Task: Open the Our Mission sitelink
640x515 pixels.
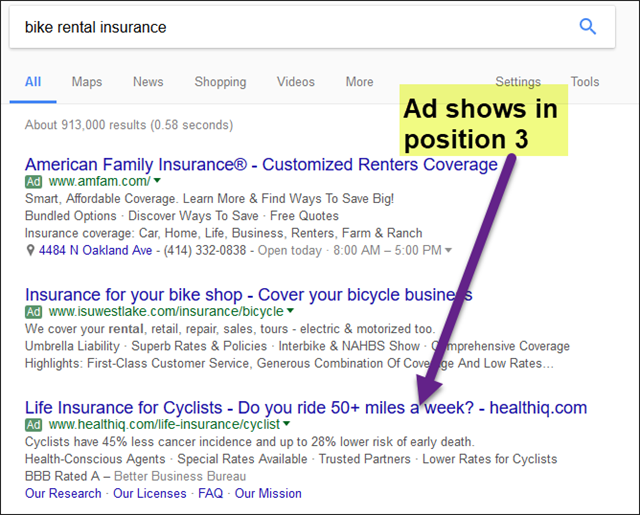Action: [268, 493]
